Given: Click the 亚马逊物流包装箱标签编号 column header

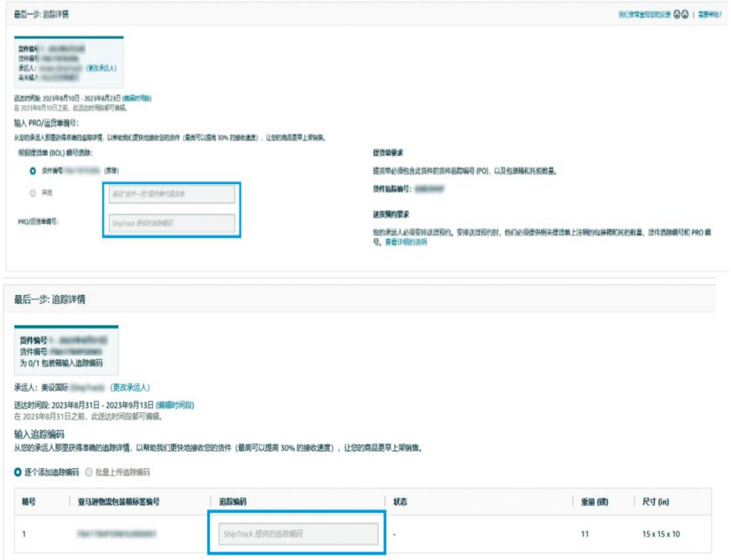Looking at the screenshot, I should point(118,502).
